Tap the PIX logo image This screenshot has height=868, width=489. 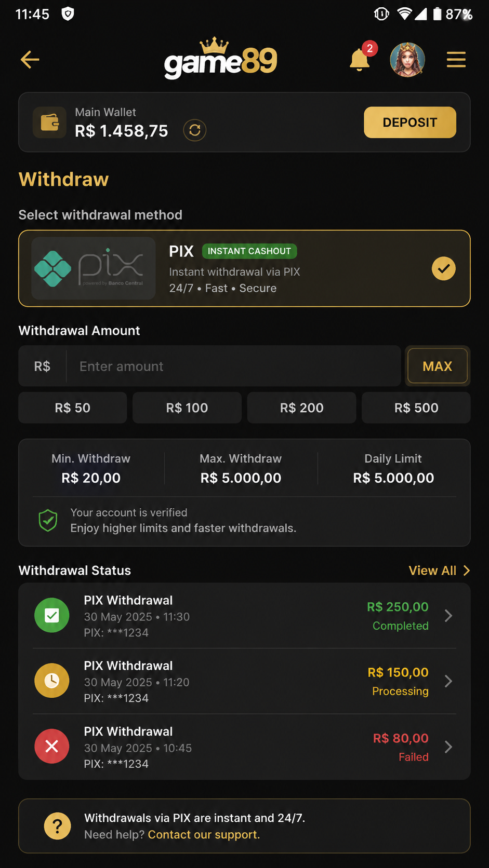(x=94, y=268)
